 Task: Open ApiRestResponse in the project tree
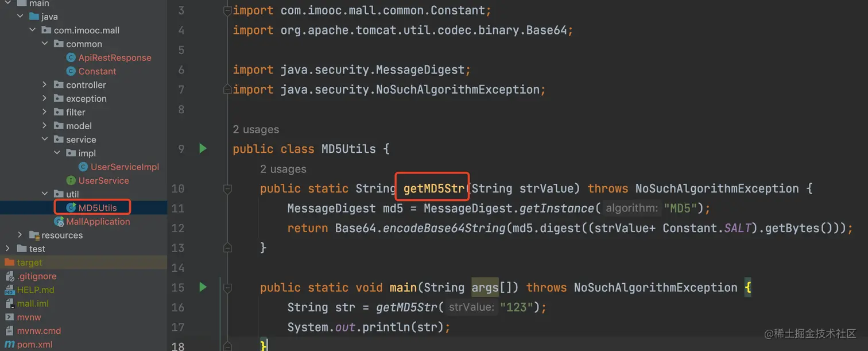click(115, 57)
